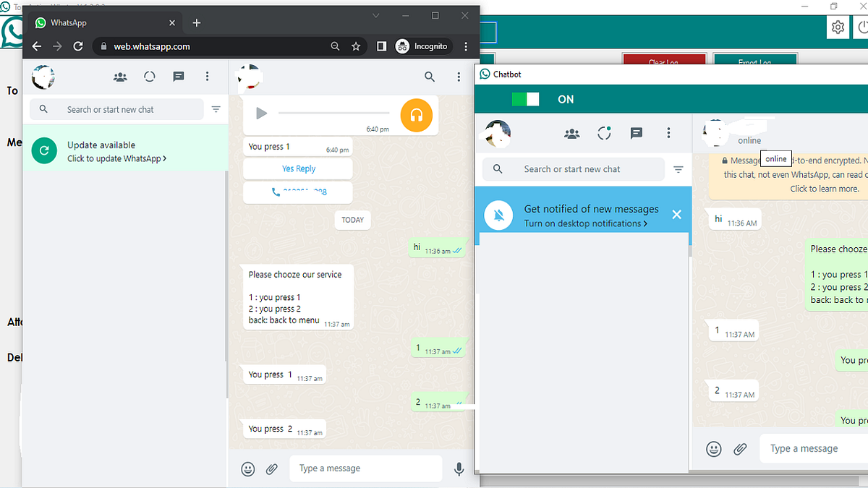Open the three-dot menu in Chatbot sidebar
Screen dimensions: 868x488
click(x=668, y=133)
